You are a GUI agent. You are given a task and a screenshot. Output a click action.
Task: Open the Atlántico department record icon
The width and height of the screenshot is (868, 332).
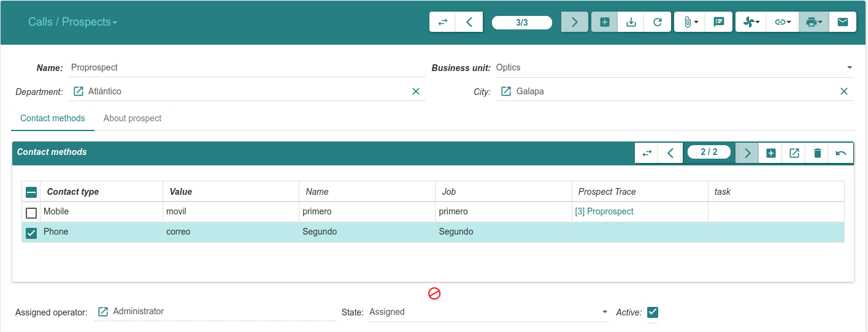tap(79, 91)
